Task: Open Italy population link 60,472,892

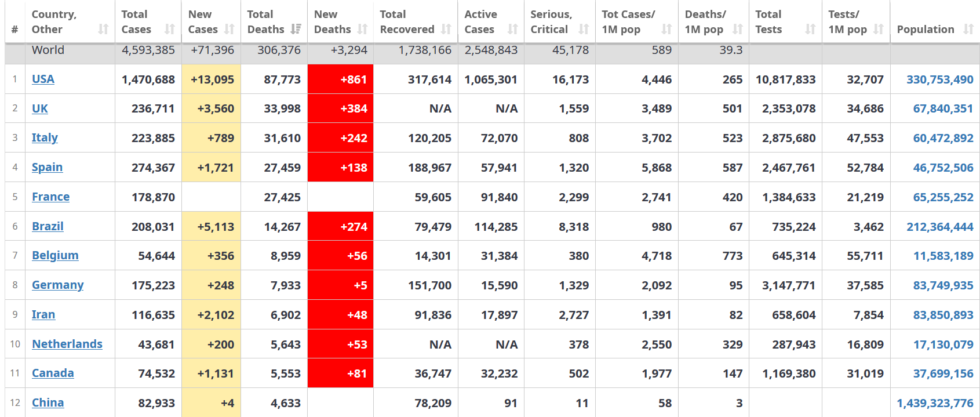Action: point(943,138)
